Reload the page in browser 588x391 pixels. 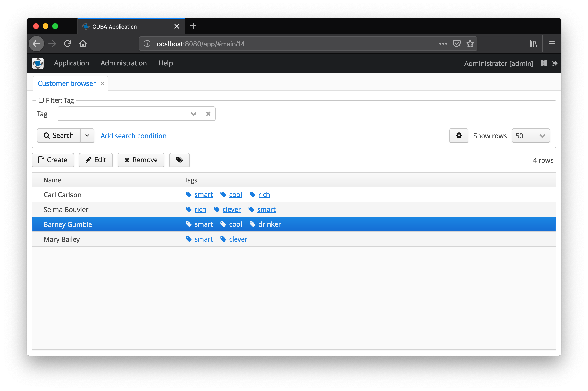(68, 44)
